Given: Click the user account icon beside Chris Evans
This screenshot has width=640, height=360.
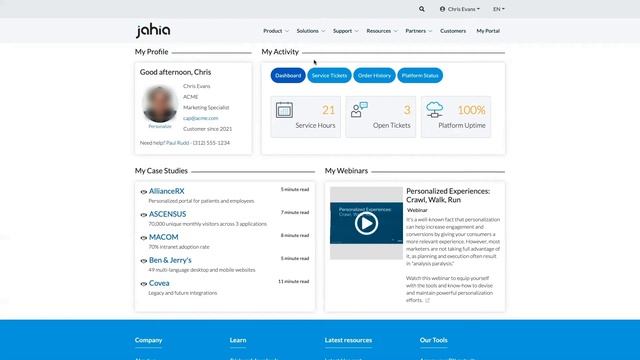Looking at the screenshot, I should (x=442, y=9).
